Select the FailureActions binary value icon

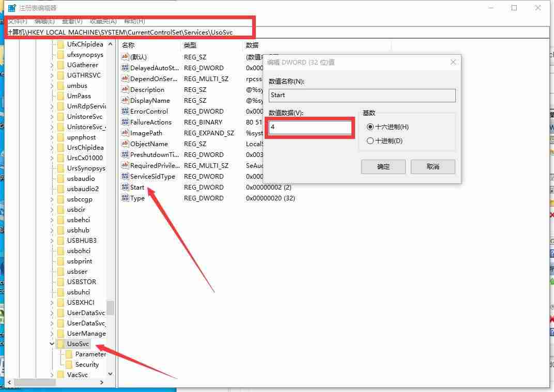125,122
